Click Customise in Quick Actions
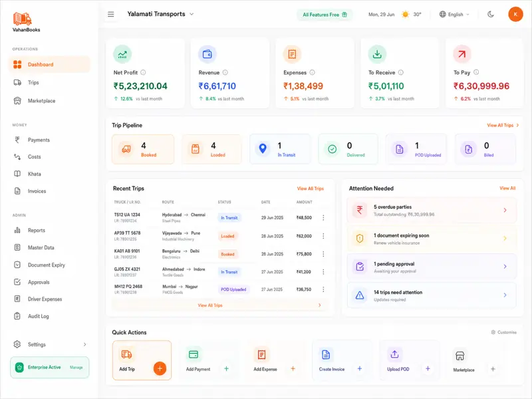The image size is (532, 399). [504, 332]
